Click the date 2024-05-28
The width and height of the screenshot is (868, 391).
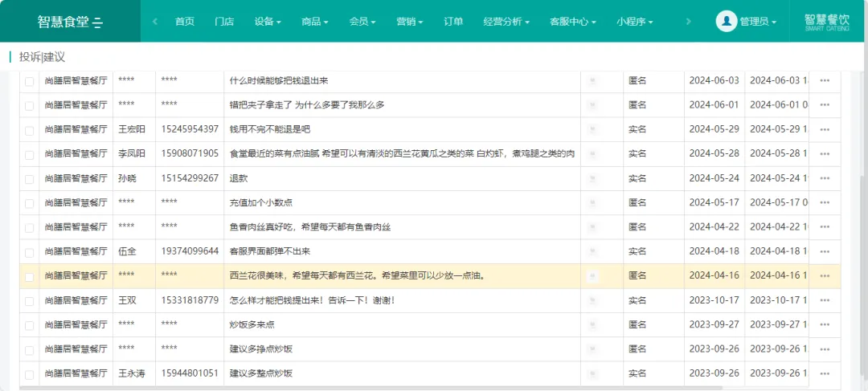click(714, 153)
